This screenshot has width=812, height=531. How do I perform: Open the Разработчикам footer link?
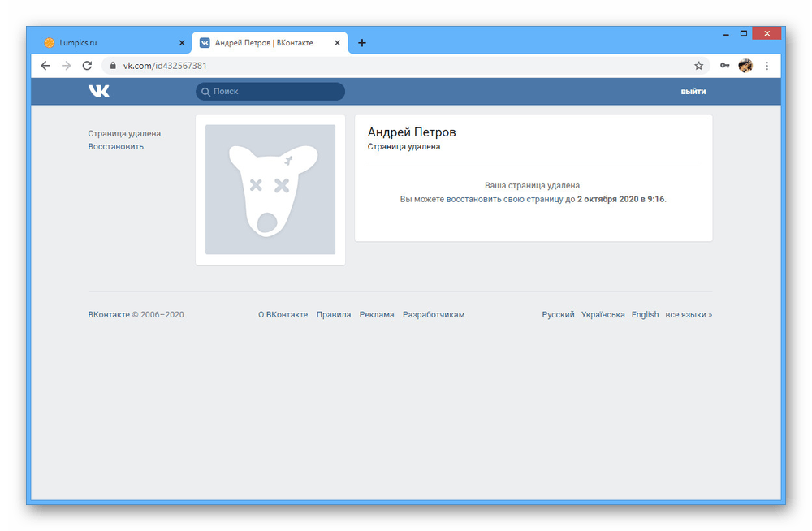coord(434,314)
